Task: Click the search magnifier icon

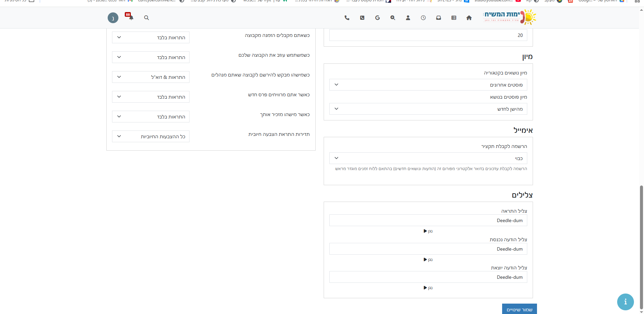Action: [147, 18]
